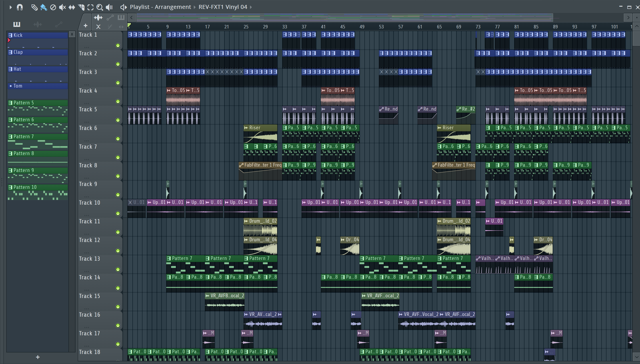The height and width of the screenshot is (364, 640).
Task: Mute Track 15 using its green LED
Action: tap(118, 307)
